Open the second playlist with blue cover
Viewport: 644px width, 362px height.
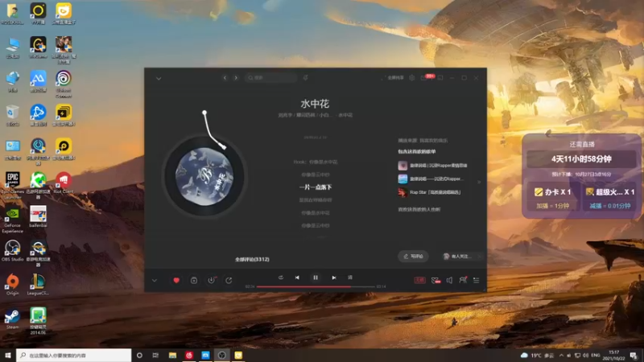tap(431, 179)
